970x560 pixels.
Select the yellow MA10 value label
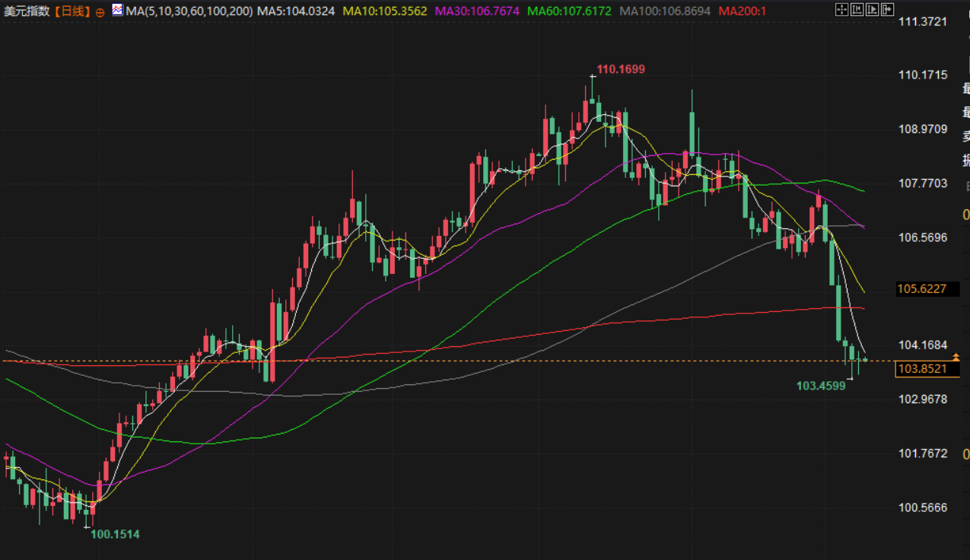tap(385, 11)
